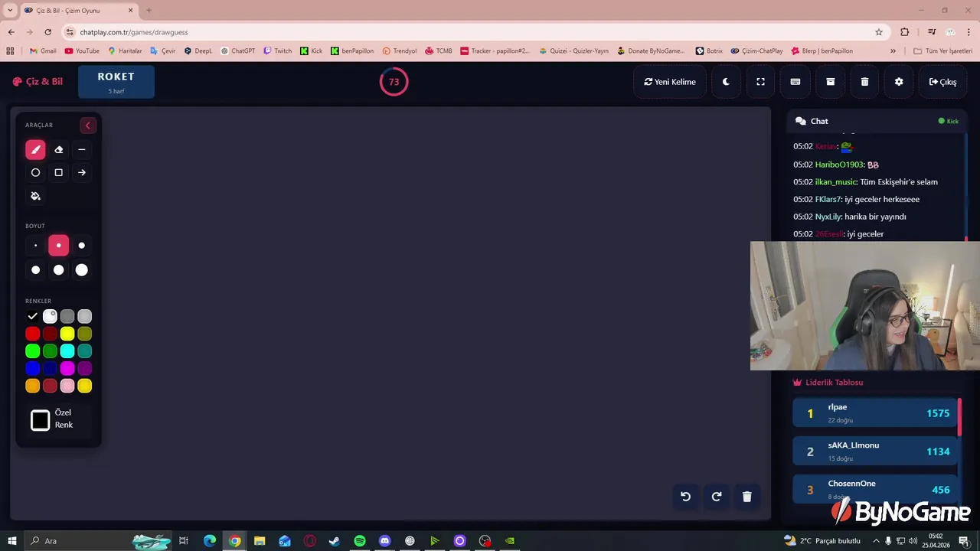Open a new browser tab
This screenshot has height=551, width=980.
[x=149, y=11]
